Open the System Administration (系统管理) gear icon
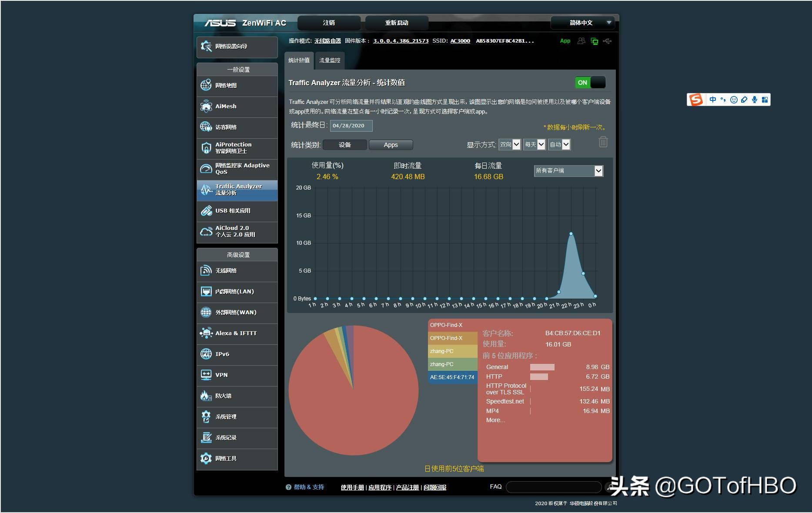 coord(206,416)
